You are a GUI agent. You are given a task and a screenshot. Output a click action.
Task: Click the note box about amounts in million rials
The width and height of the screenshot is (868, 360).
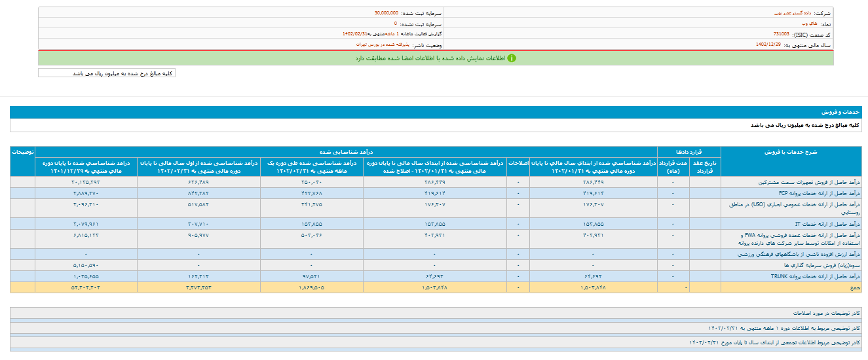[x=107, y=73]
